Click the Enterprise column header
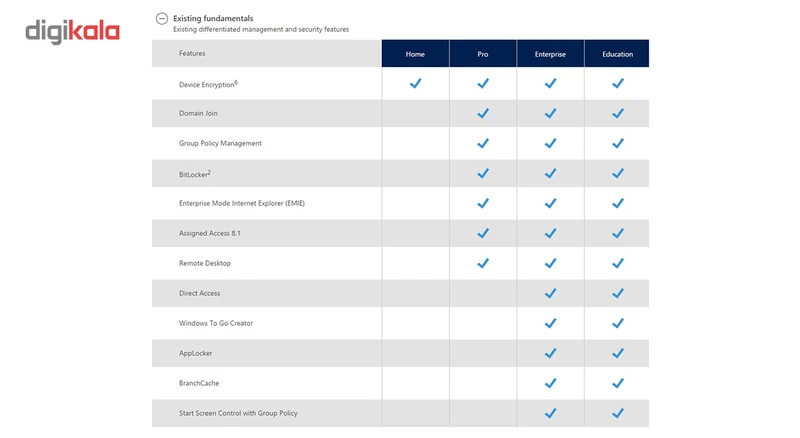This screenshot has height=438, width=800. [x=550, y=54]
